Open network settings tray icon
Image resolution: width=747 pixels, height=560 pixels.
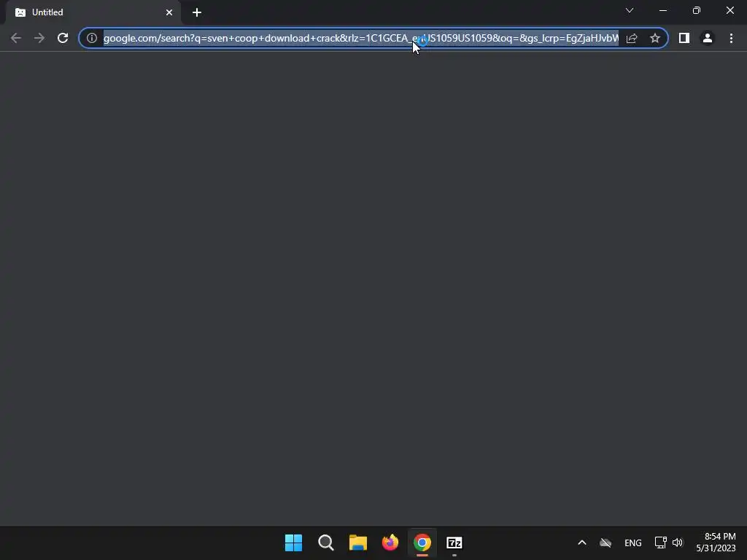click(x=660, y=542)
